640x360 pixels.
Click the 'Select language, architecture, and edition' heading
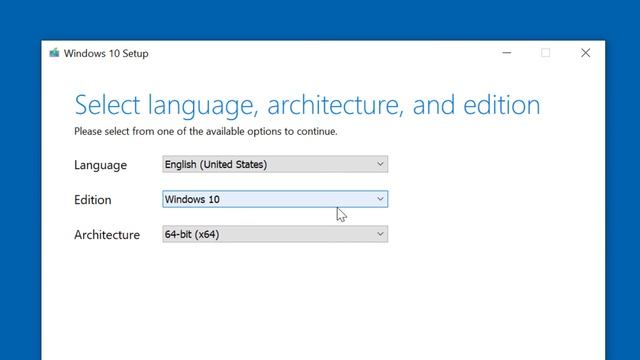tap(307, 105)
